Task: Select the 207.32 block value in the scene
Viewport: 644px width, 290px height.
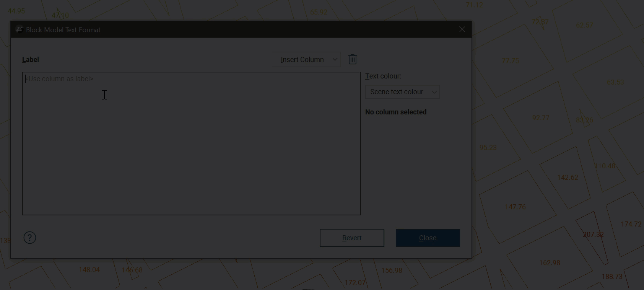Action: (x=593, y=235)
